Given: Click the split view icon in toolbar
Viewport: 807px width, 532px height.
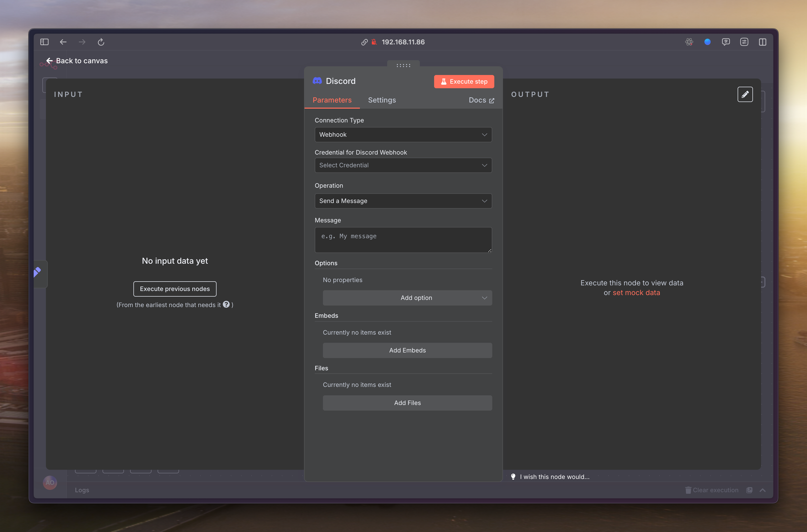Looking at the screenshot, I should click(762, 42).
